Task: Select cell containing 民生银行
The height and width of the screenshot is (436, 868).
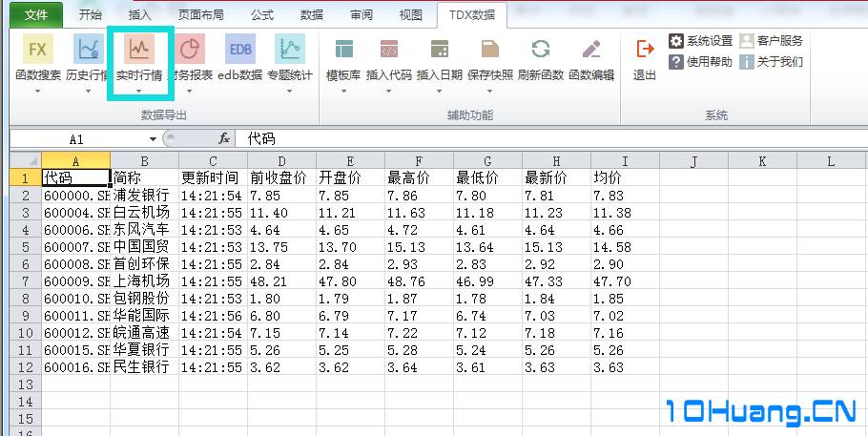Action: coord(144,366)
